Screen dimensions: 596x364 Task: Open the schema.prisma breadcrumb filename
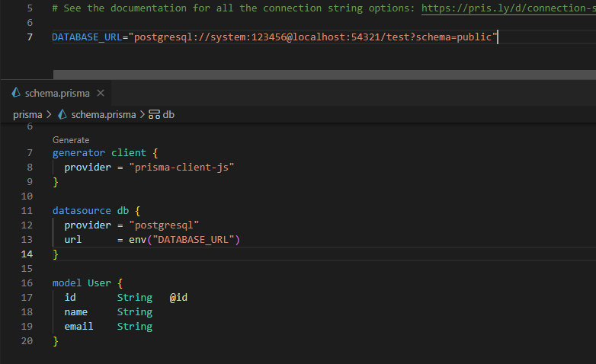(x=103, y=114)
